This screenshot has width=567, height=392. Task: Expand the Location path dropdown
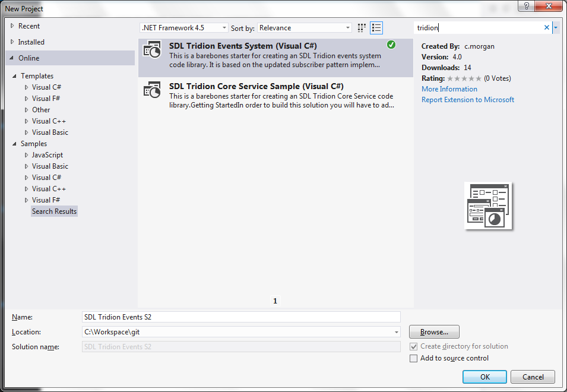396,332
